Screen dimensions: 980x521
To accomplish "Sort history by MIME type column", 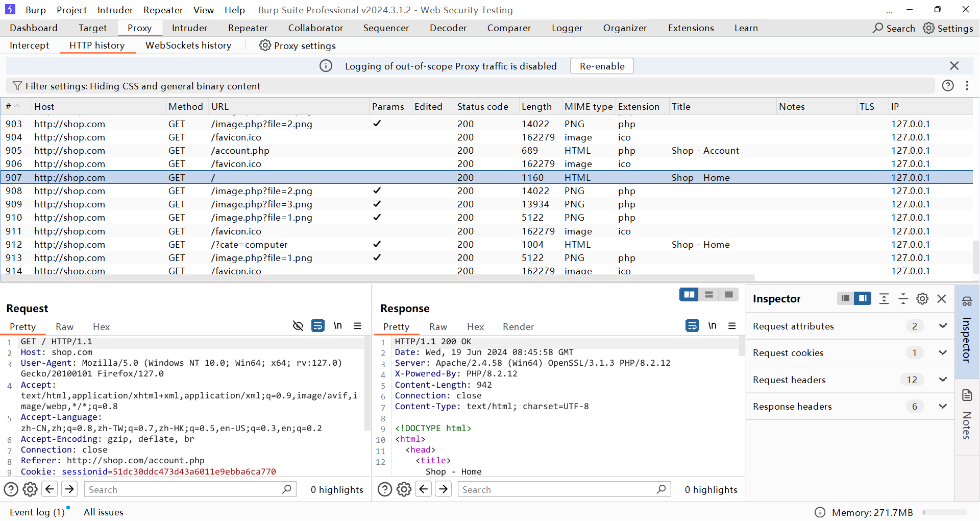I will (589, 106).
